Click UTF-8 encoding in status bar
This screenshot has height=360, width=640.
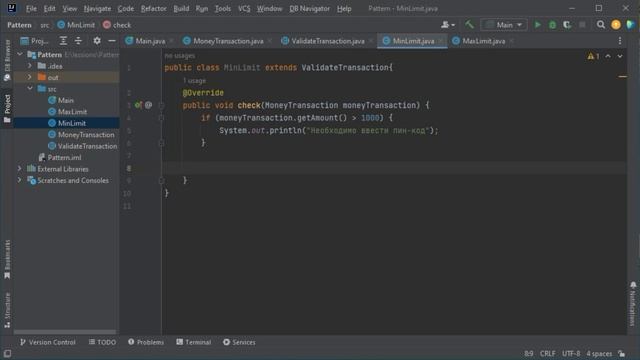(x=571, y=353)
